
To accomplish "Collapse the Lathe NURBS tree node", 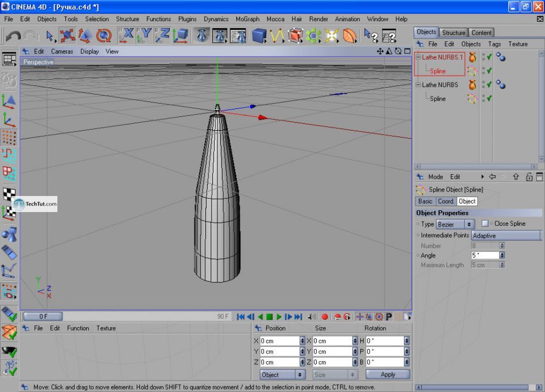I will coord(418,85).
